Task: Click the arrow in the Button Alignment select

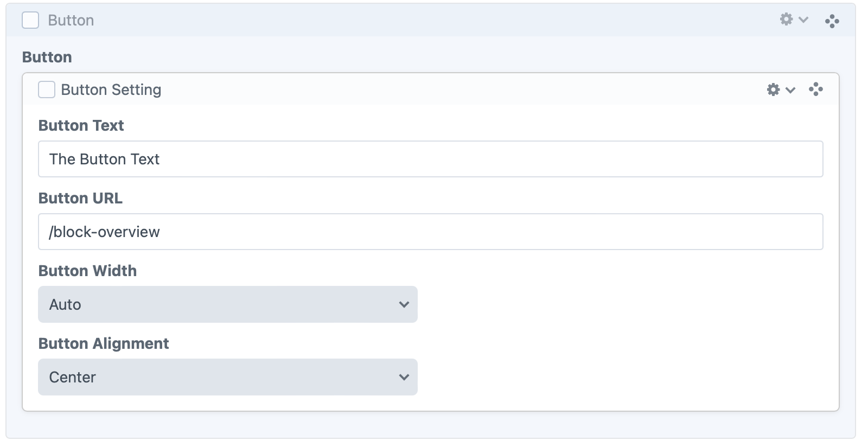Action: (x=404, y=377)
